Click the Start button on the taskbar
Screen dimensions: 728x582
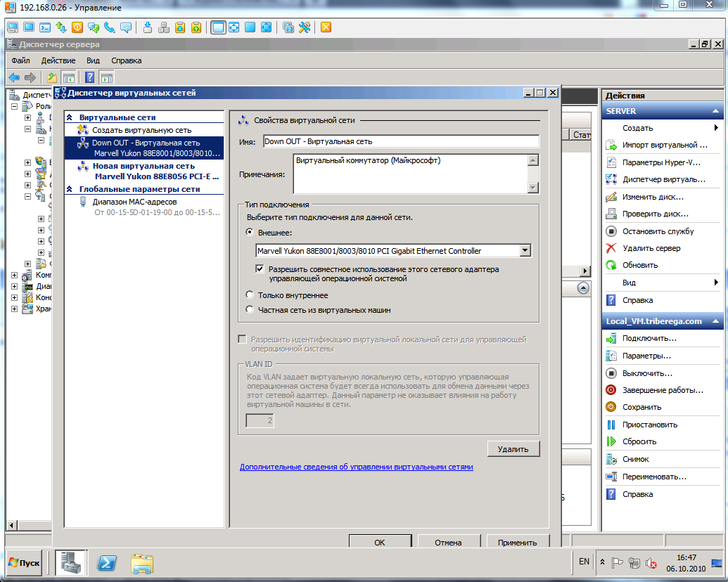pyautogui.click(x=24, y=563)
